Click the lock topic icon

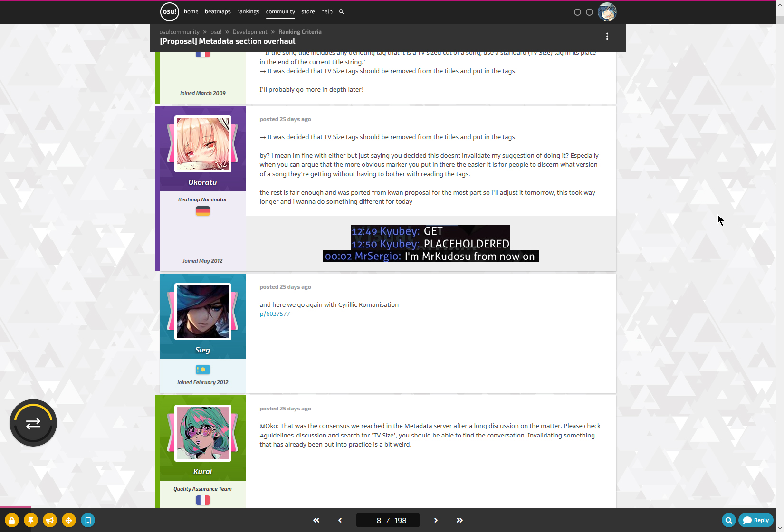coord(12,520)
